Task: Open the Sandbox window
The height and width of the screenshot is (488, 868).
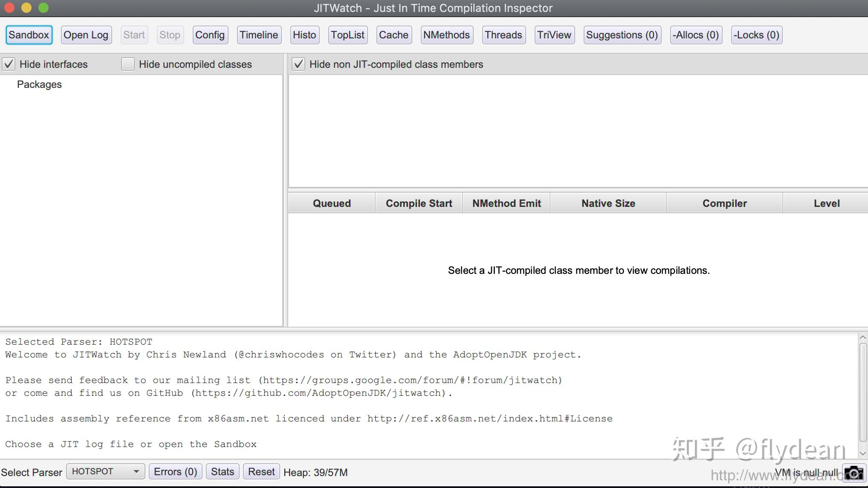Action: [29, 35]
